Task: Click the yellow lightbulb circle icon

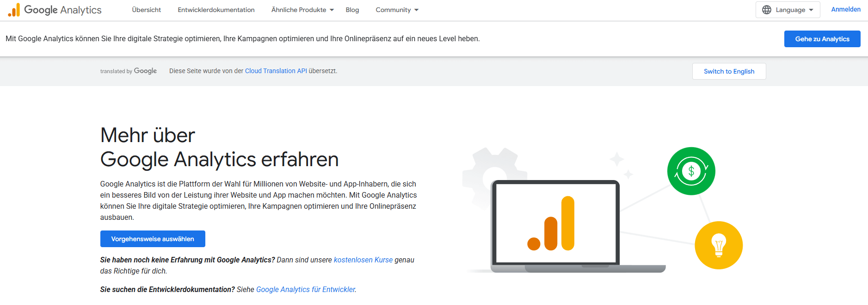Action: pos(718,245)
